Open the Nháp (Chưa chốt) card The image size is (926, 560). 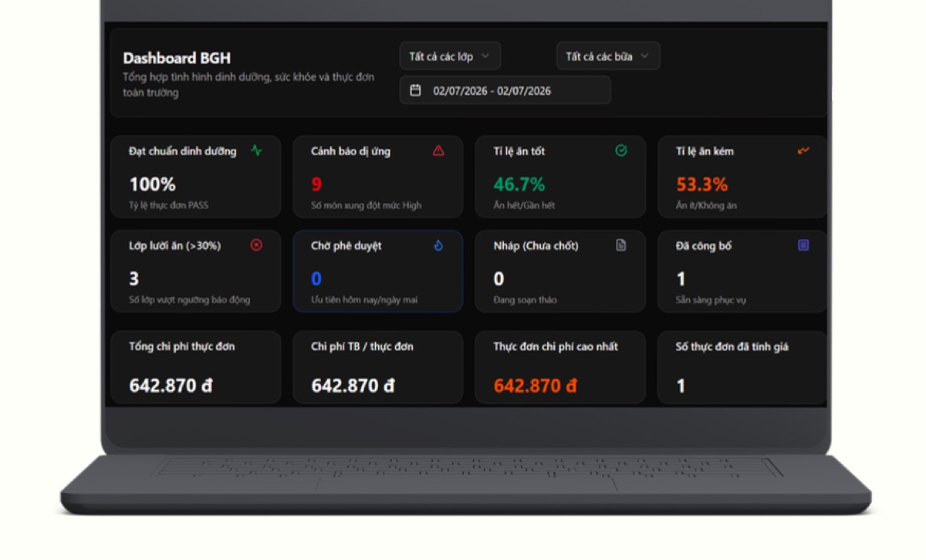click(560, 271)
